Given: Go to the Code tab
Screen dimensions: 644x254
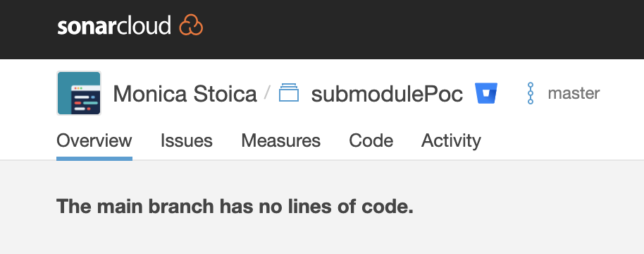Looking at the screenshot, I should [x=371, y=140].
